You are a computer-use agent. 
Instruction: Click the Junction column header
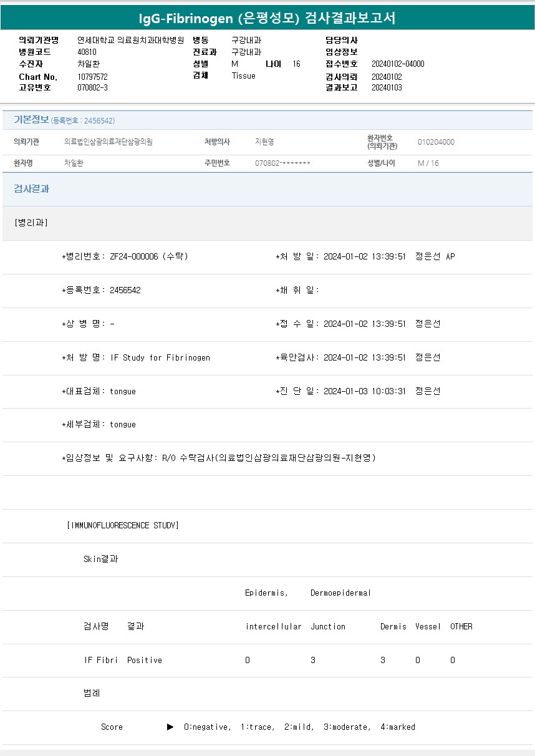[x=328, y=626]
